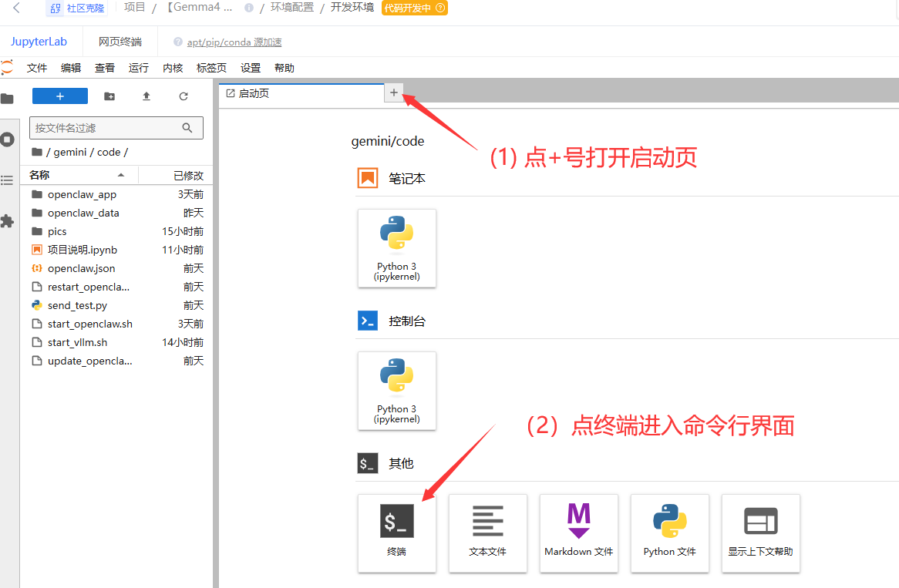
Task: Click the 代码开发中 status badge
Action: 415,8
